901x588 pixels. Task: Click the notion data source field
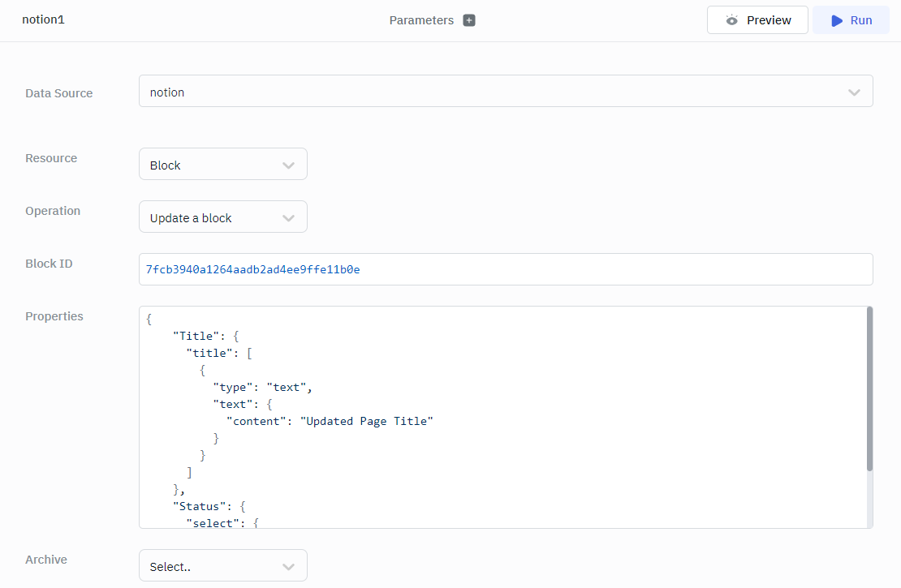tap(487, 92)
